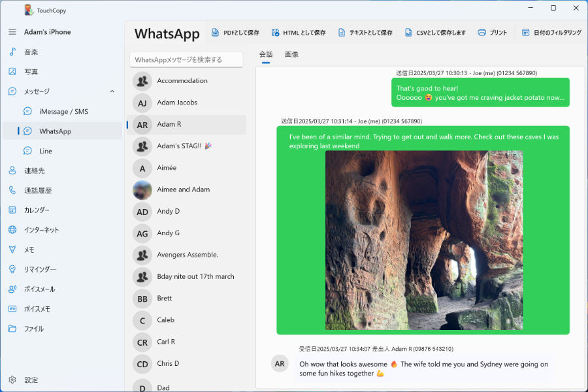Open Bday nite out 17th march chat
Viewport: 588px width, 392px height.
187,276
